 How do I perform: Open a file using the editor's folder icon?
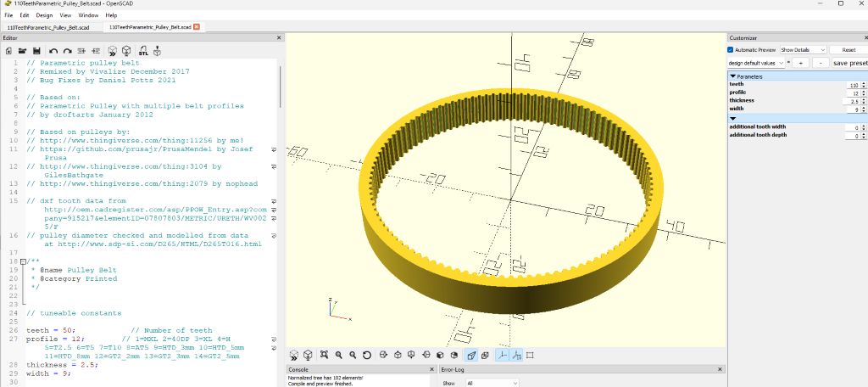pyautogui.click(x=23, y=51)
